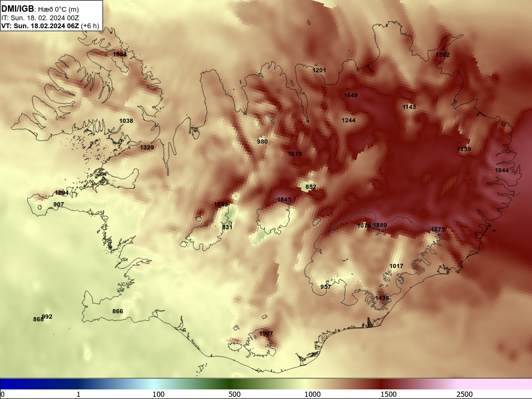The height and width of the screenshot is (399, 532).
Task: Click the 980 value on the map
Action: (262, 142)
